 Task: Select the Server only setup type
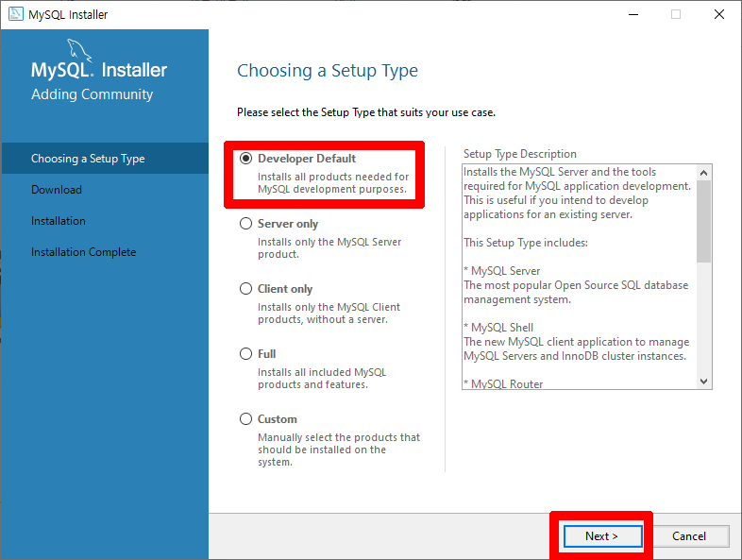point(245,224)
